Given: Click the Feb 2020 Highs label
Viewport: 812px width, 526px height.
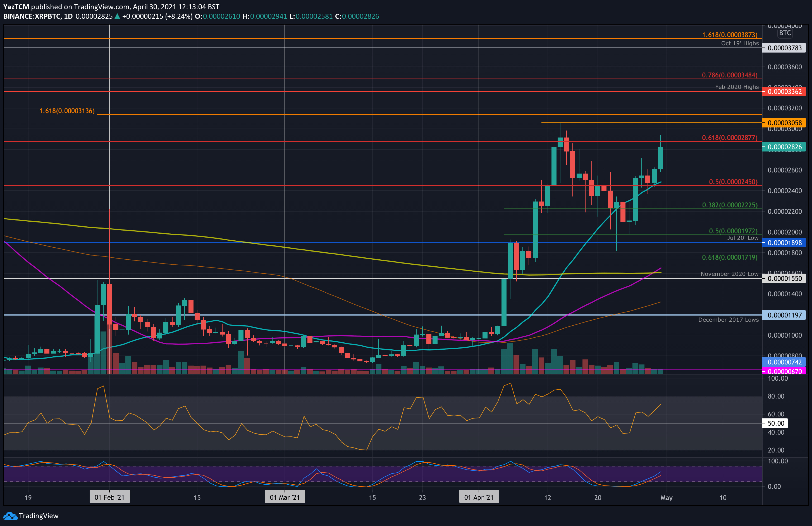Looking at the screenshot, I should point(737,87).
